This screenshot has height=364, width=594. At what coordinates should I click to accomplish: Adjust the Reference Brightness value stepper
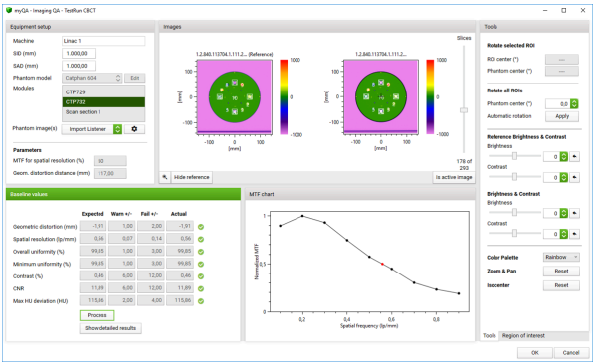click(x=564, y=156)
